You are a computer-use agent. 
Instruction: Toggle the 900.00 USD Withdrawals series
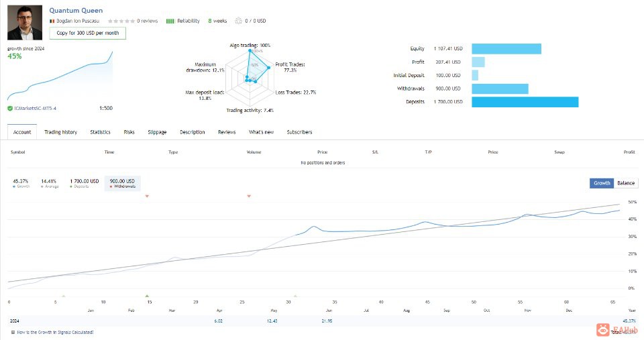coord(122,183)
